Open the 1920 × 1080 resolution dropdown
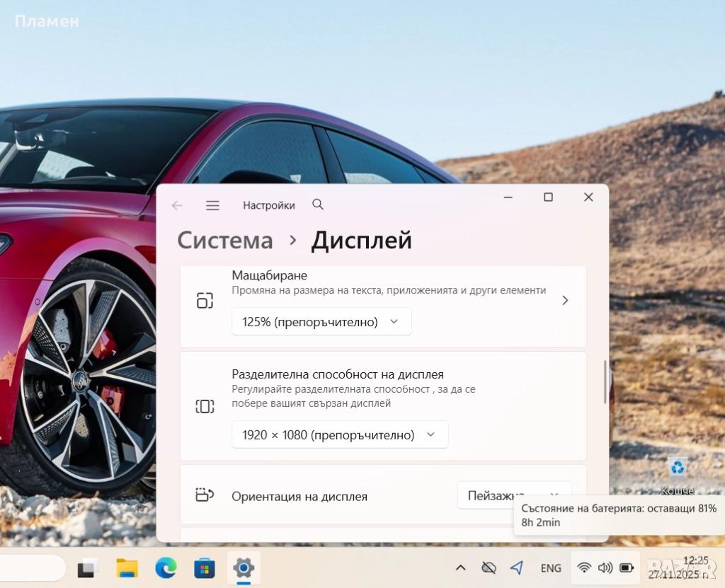Screen dimensions: 725x588 pyautogui.click(x=340, y=434)
